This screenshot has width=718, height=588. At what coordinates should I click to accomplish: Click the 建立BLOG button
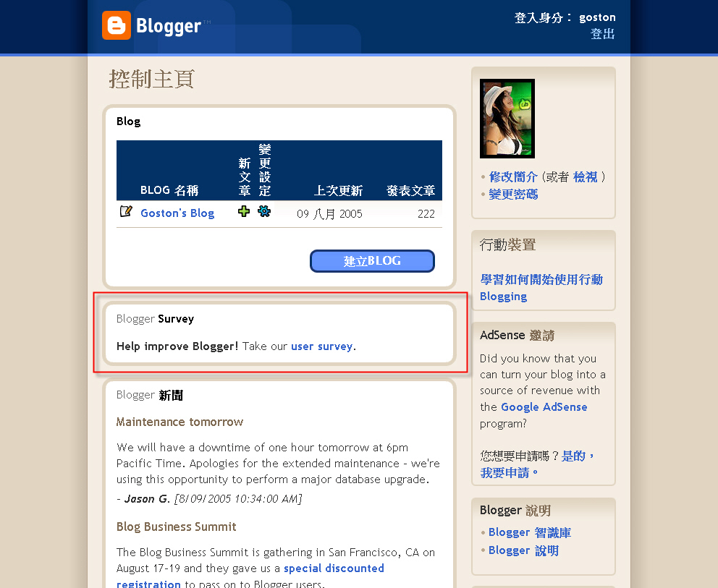pyautogui.click(x=372, y=261)
